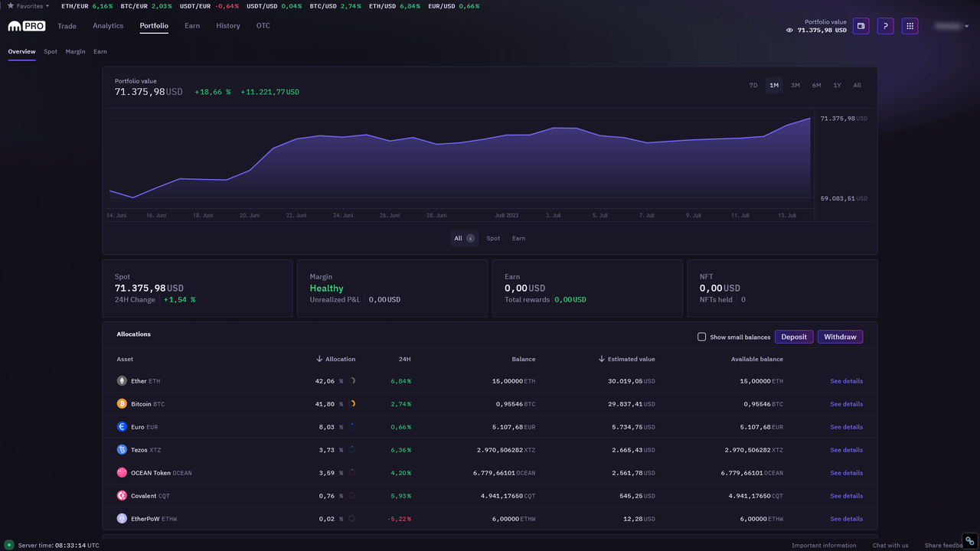Viewport: 980px width, 551px height.
Task: Click the Euro allocation ring icon
Action: click(x=351, y=426)
